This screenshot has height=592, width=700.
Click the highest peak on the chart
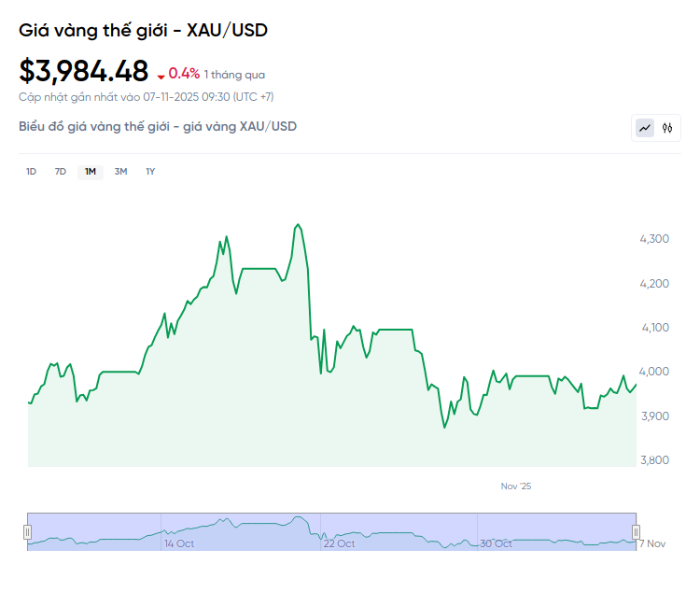pos(298,225)
